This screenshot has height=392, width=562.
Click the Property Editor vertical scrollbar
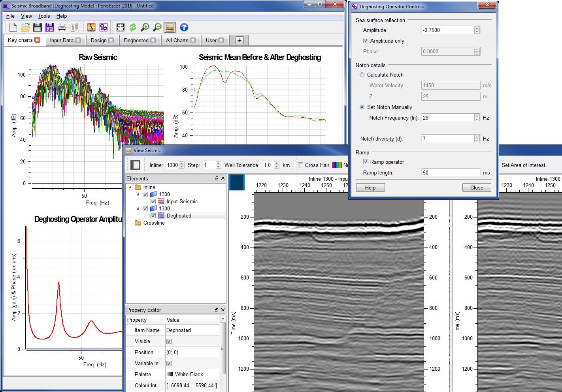(x=223, y=348)
